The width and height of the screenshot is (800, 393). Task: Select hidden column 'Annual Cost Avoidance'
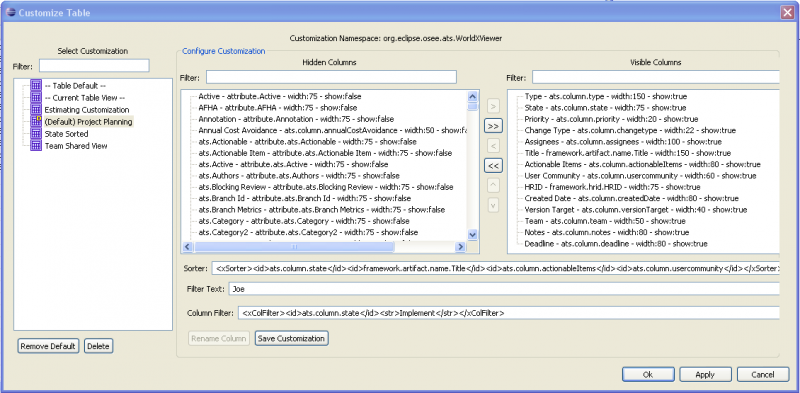tap(332, 130)
